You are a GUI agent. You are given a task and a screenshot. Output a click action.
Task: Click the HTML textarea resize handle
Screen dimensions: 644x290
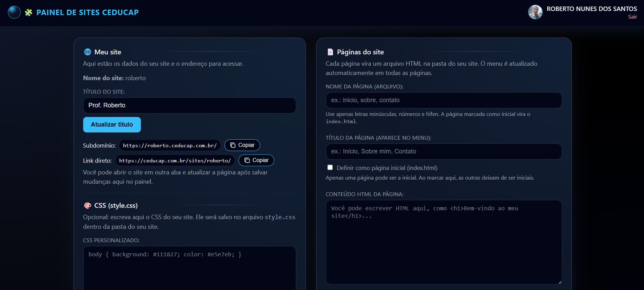tap(560, 282)
